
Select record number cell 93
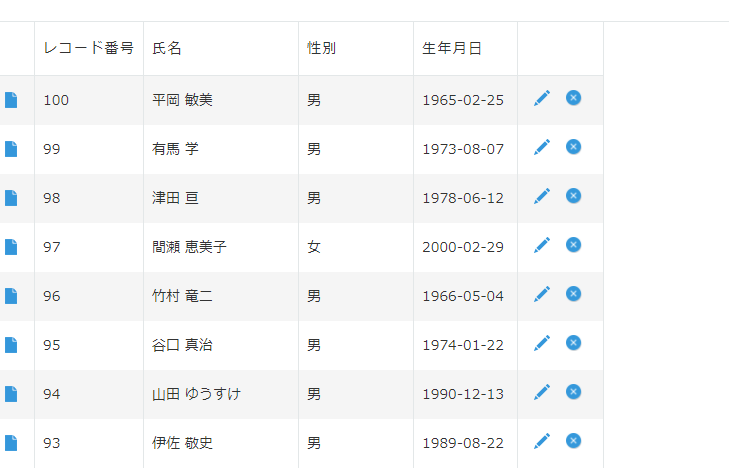tap(89, 443)
